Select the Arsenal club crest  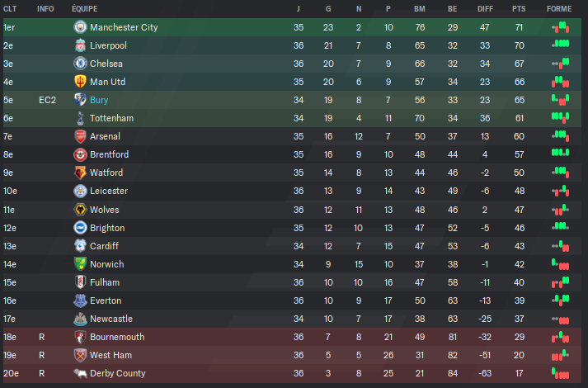[x=80, y=136]
